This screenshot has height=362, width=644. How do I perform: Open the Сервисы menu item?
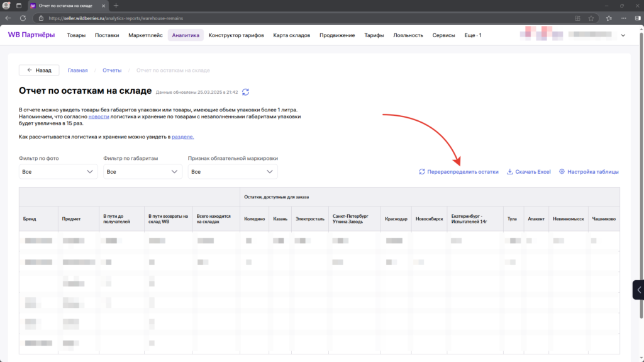pos(443,35)
